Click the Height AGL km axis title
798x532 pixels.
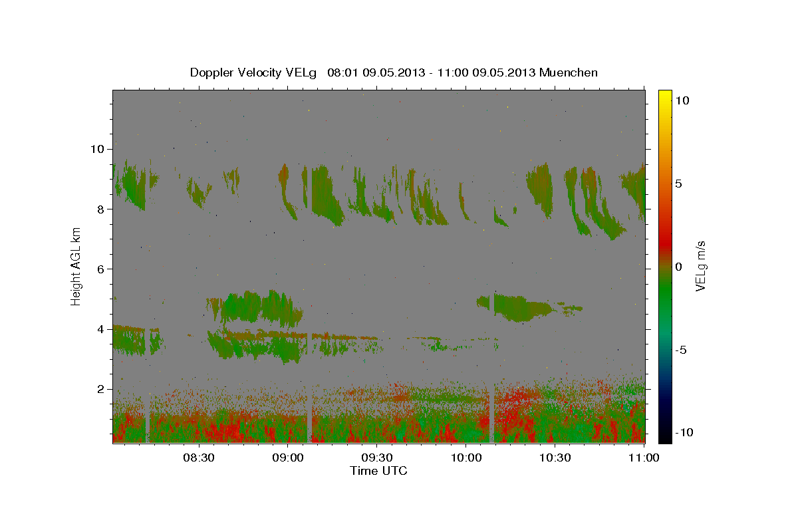[76, 267]
